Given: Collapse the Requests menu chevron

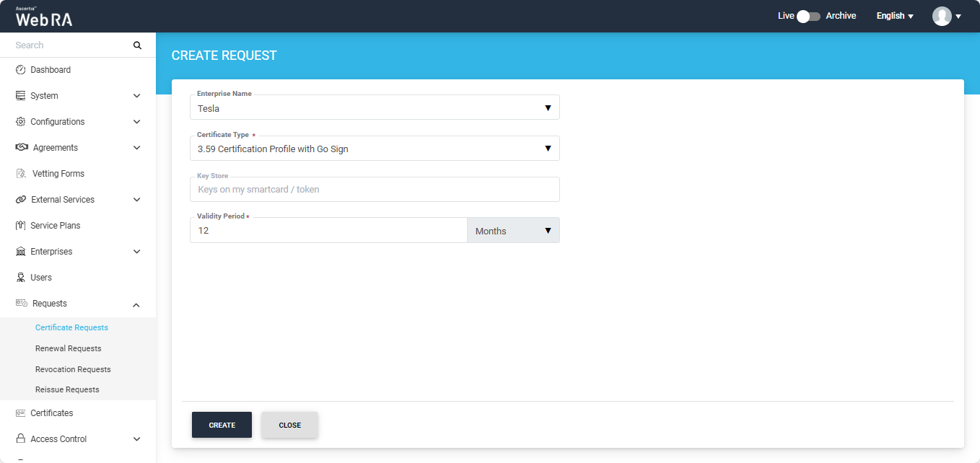Looking at the screenshot, I should 137,304.
